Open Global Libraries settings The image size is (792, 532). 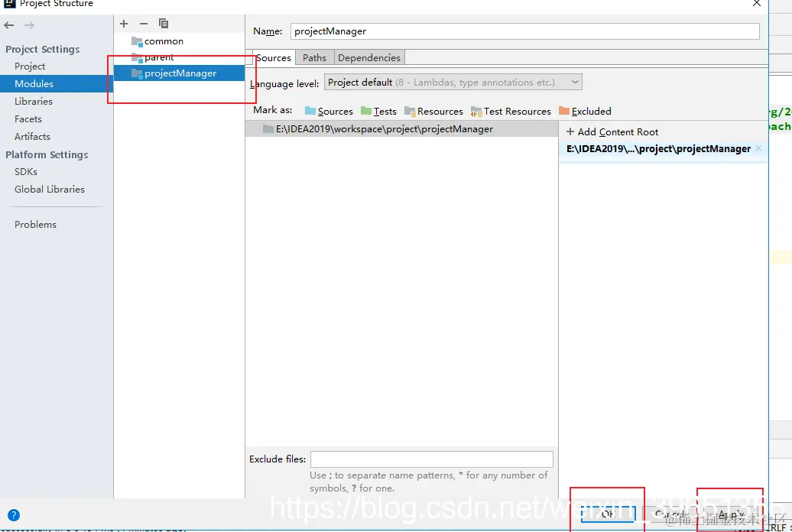pos(50,190)
